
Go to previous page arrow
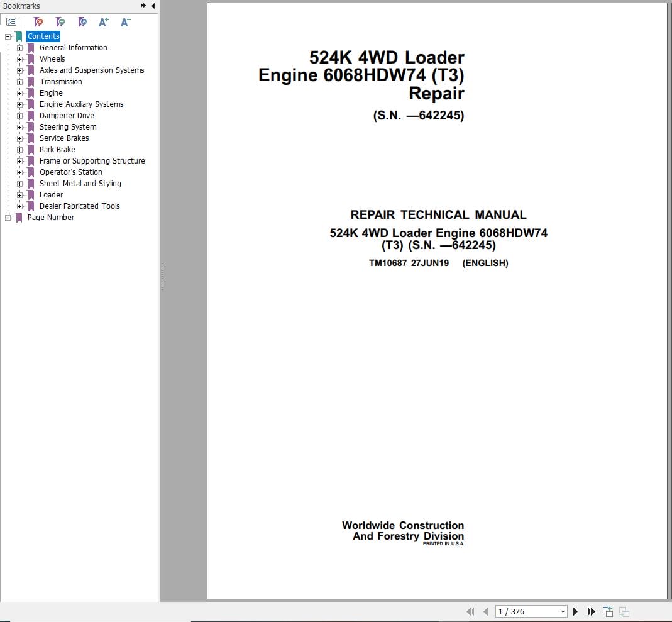coord(485,612)
